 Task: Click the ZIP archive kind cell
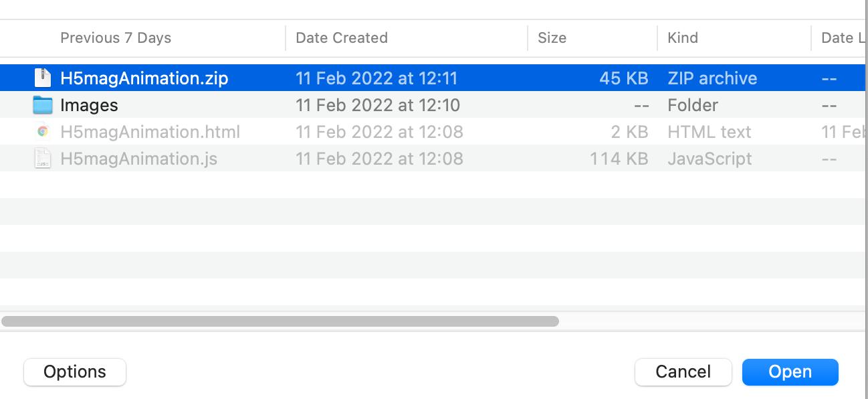(x=712, y=78)
